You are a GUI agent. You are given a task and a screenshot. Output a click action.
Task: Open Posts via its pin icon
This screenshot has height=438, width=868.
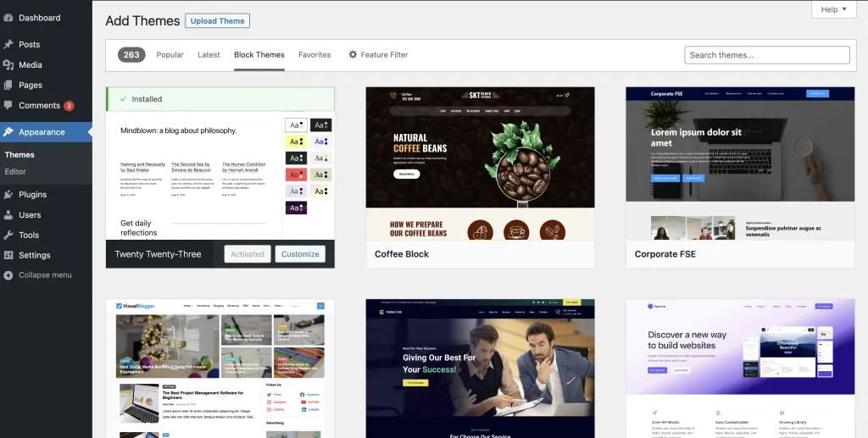point(8,45)
